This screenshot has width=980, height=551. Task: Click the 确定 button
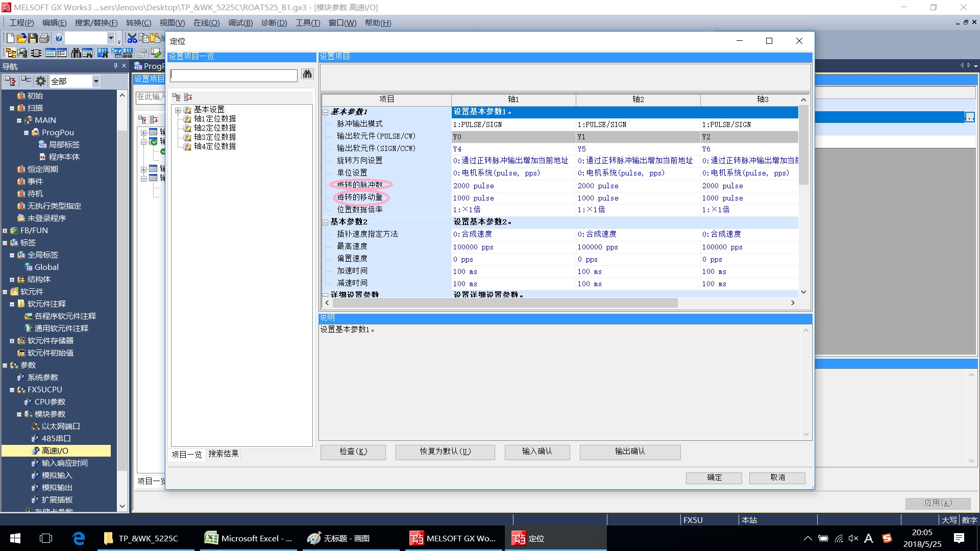click(714, 478)
